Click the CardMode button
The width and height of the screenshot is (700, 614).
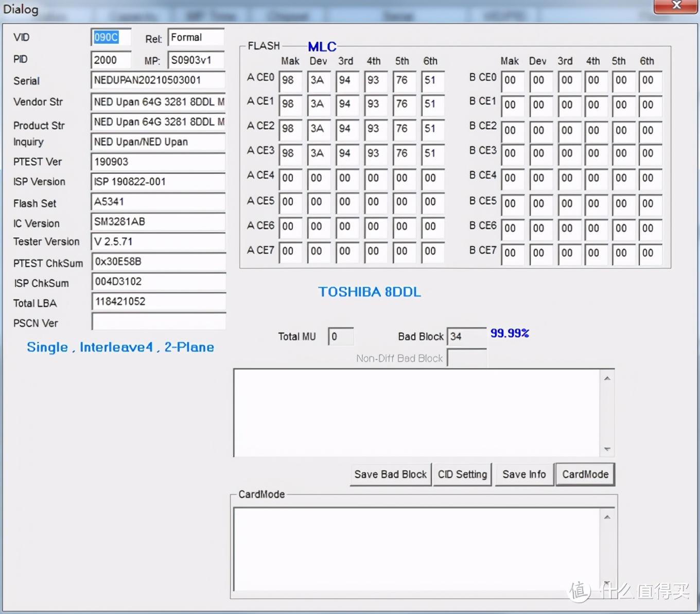(585, 474)
